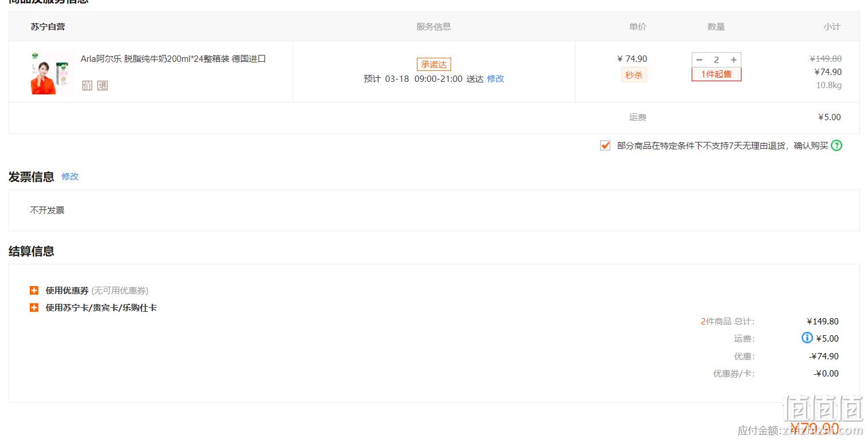Click the (无可用优惠券) note text
This screenshot has width=868, height=440.
(x=120, y=291)
